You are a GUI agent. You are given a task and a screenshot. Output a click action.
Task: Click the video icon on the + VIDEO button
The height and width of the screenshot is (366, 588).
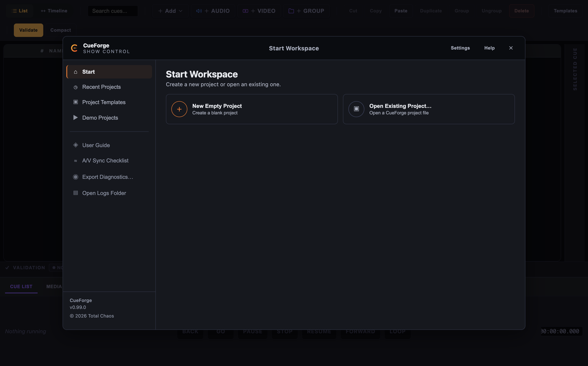click(245, 11)
